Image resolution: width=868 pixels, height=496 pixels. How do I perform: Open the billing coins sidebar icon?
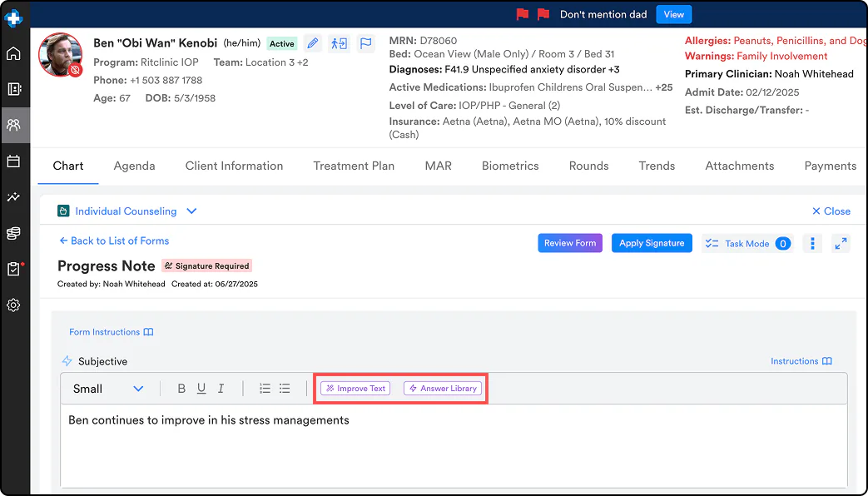(13, 233)
